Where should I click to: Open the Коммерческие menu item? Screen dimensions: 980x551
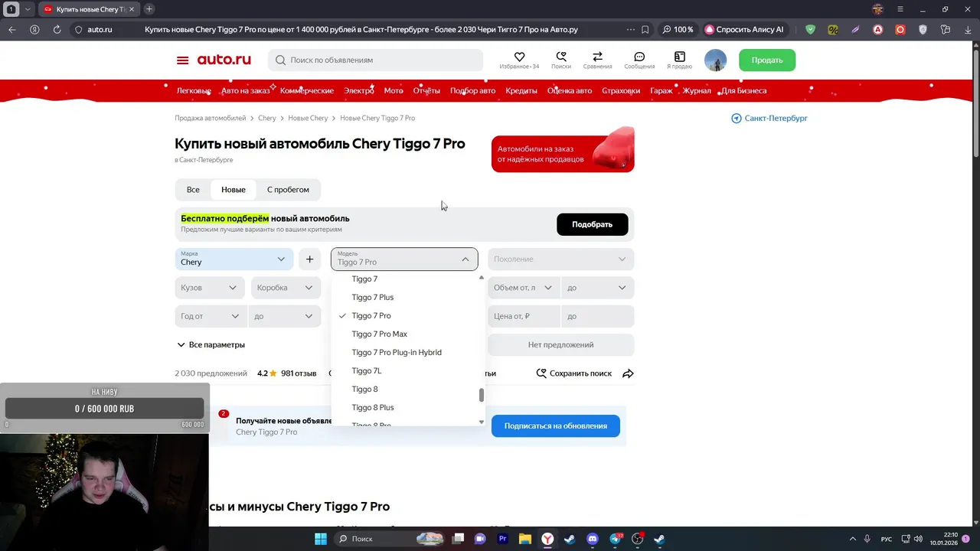click(307, 90)
